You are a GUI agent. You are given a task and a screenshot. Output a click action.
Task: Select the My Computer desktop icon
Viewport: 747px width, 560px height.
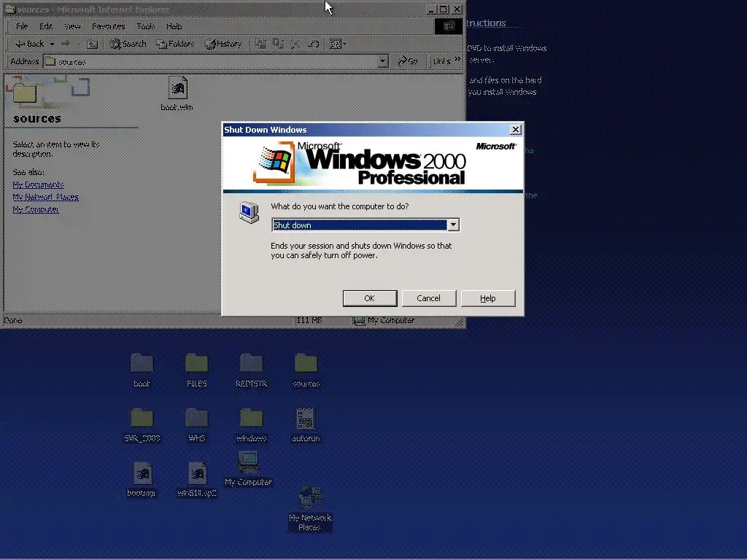tap(248, 469)
